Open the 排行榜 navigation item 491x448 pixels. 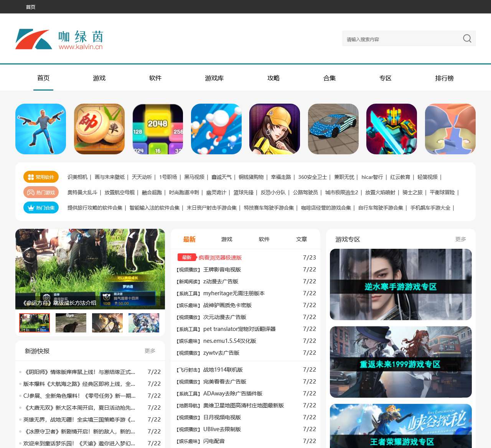coord(445,78)
